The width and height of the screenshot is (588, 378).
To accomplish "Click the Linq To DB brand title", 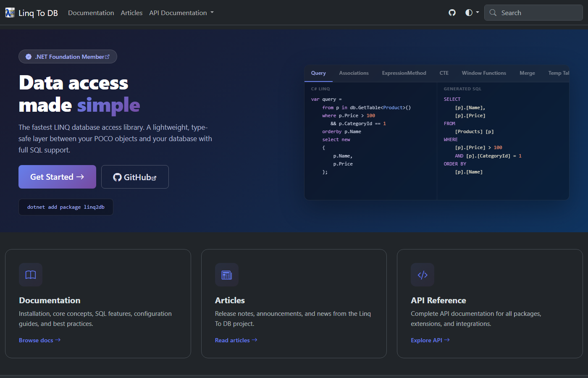I will [x=38, y=13].
